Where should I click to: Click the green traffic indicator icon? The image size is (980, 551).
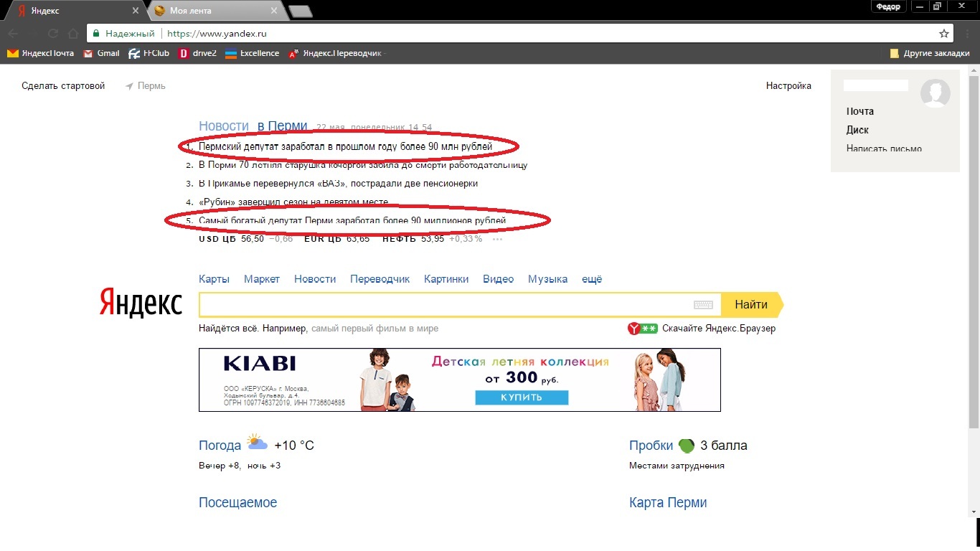pos(687,446)
